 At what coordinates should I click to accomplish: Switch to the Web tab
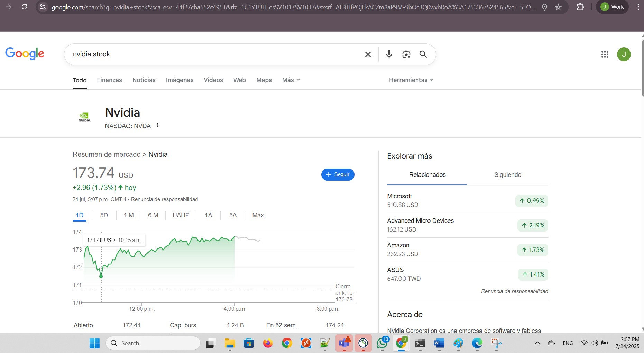coord(239,80)
